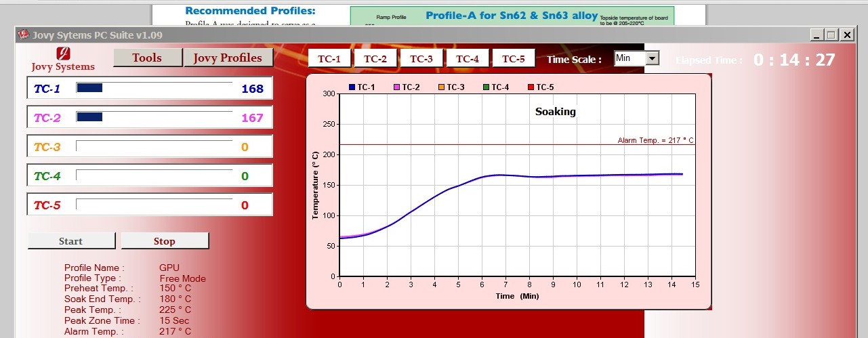The width and height of the screenshot is (868, 338).
Task: Click the Jovy Systems logo icon
Action: click(63, 53)
